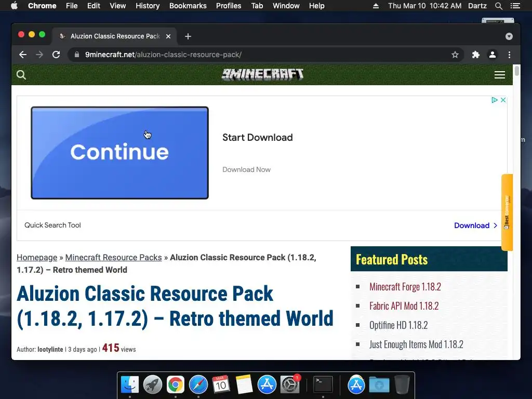Open the Chrome menu in menu bar
This screenshot has width=532, height=399.
[42, 6]
